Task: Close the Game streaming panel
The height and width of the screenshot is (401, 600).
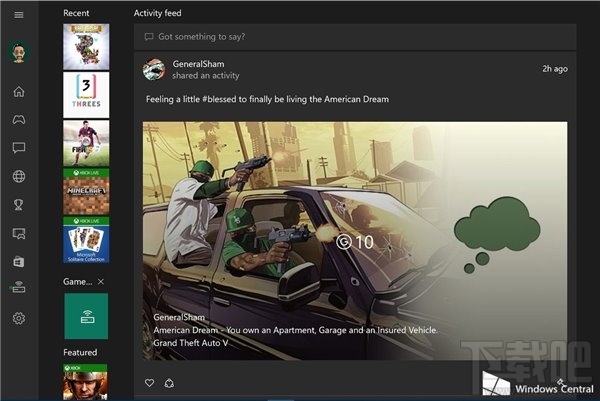Action: 101,282
